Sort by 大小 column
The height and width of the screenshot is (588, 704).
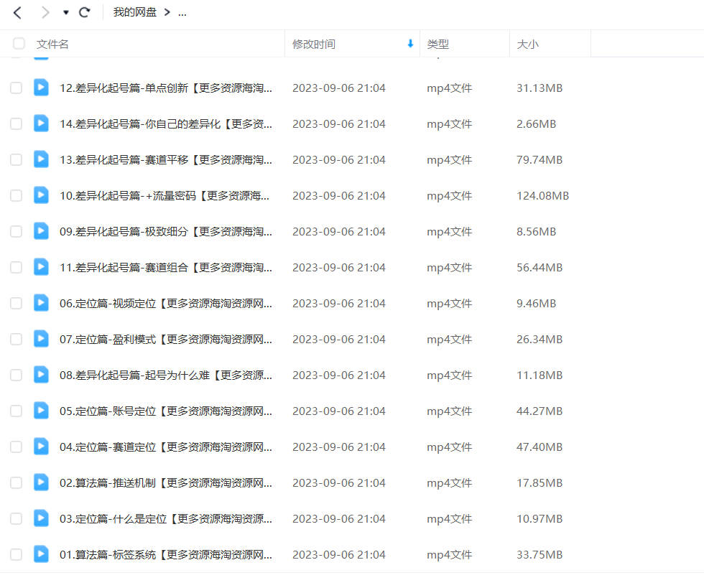pyautogui.click(x=527, y=44)
